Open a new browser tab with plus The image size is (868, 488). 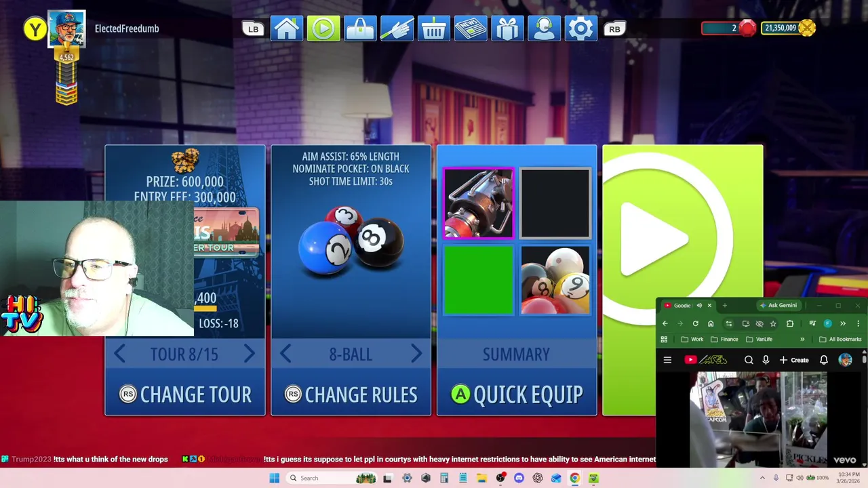tap(724, 305)
